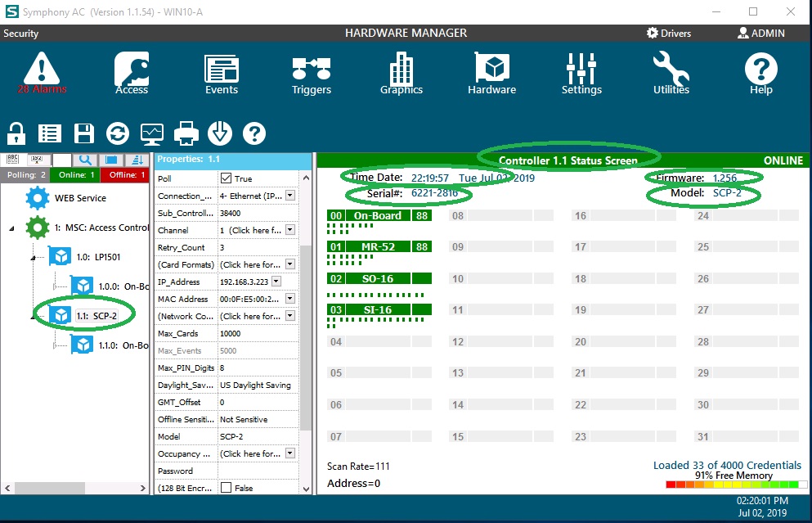The height and width of the screenshot is (523, 812).
Task: Click the Loaded 33 of 4000 Credentials text
Action: pyautogui.click(x=727, y=465)
